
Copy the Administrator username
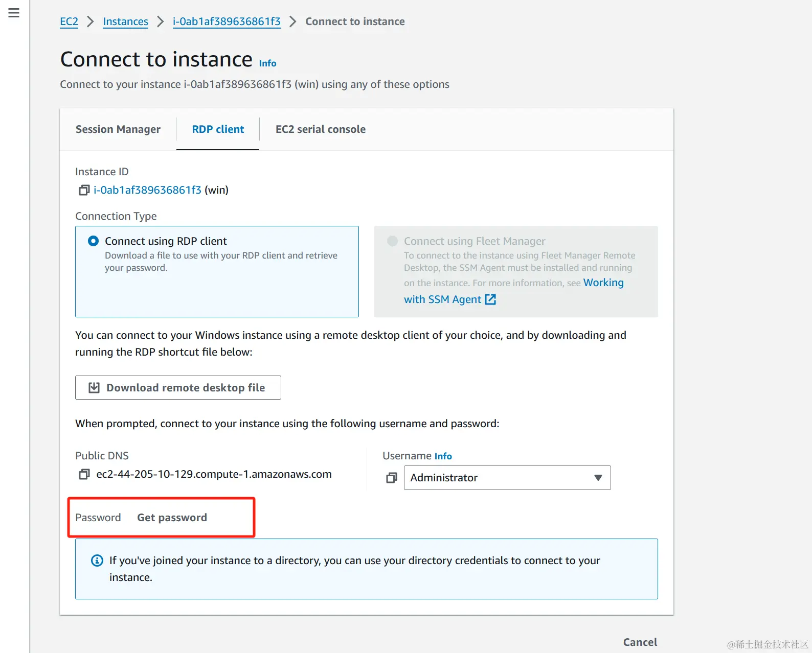click(x=391, y=478)
